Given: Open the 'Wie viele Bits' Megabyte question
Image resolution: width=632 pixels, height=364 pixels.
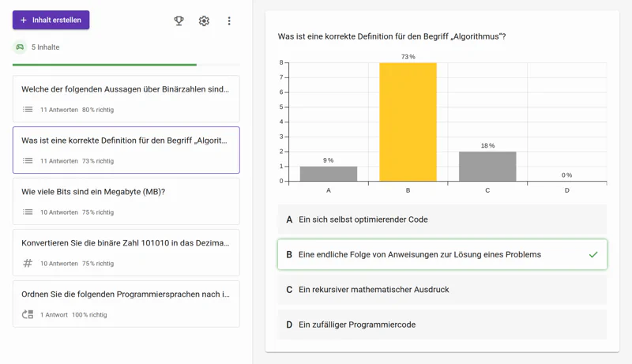Looking at the screenshot, I should (x=126, y=193).
